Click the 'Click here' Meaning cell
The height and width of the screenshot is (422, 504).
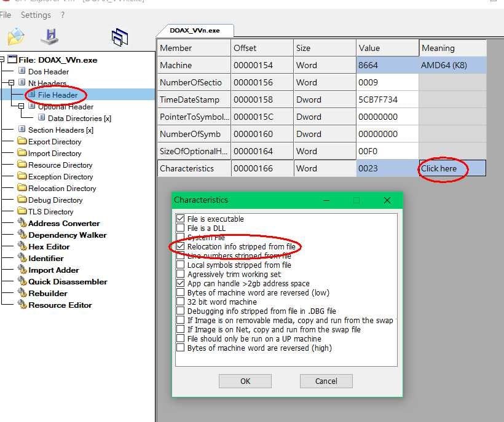point(452,168)
